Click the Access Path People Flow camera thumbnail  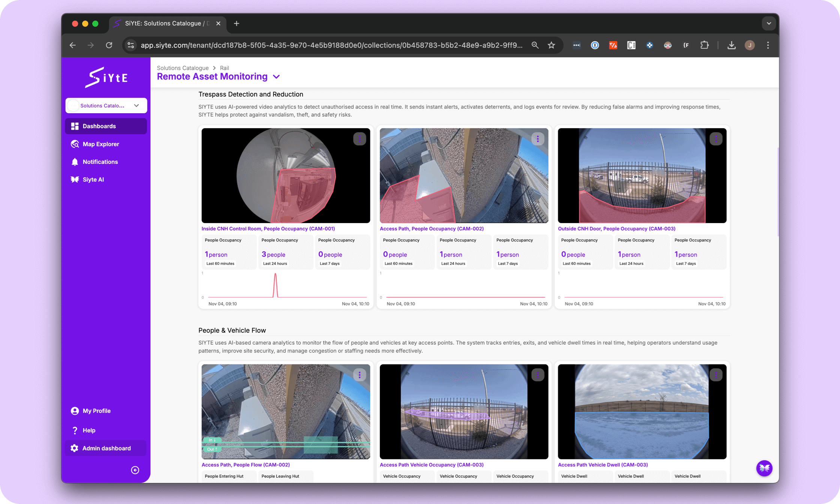pos(285,411)
